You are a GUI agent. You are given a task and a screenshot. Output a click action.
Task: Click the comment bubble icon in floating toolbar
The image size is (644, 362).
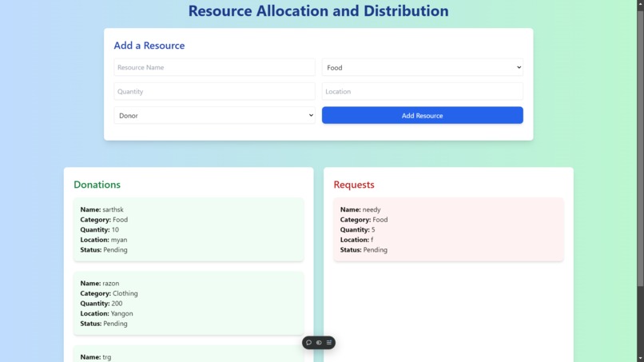coord(309,342)
